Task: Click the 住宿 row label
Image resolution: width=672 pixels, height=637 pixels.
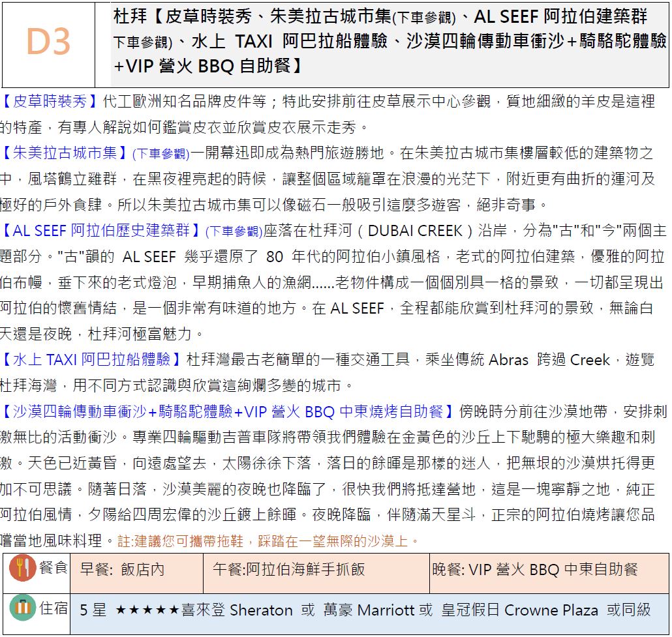Action: [53, 608]
